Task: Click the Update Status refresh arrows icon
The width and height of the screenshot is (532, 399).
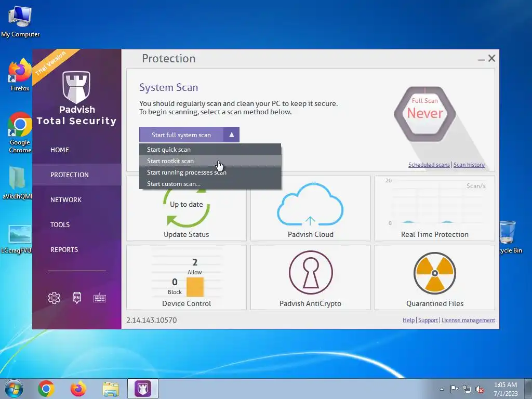Action: (187, 208)
